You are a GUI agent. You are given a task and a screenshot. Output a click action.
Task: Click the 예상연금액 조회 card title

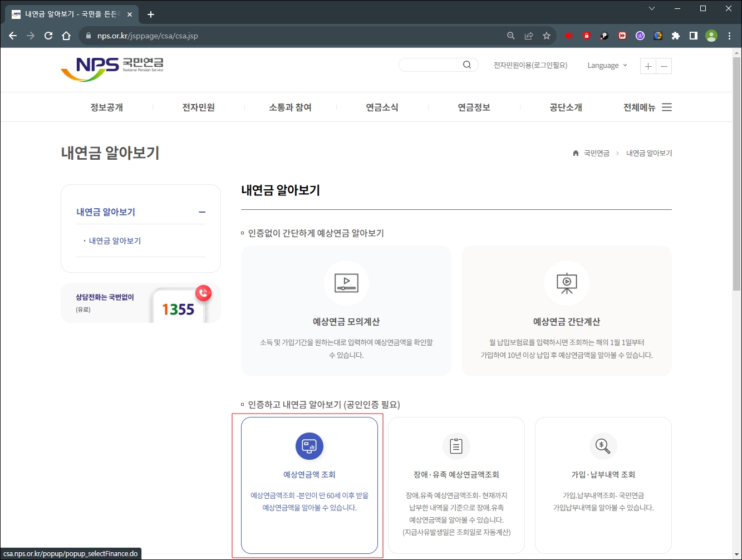(x=309, y=475)
